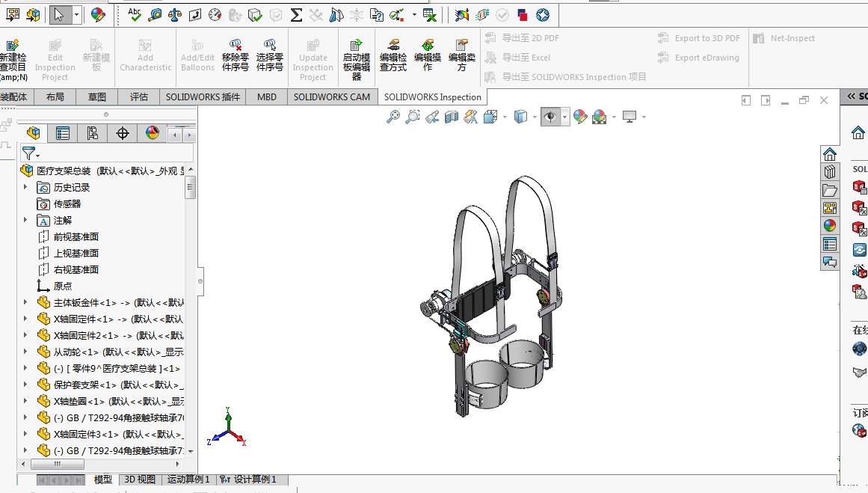The width and height of the screenshot is (868, 493).
Task: Switch to the 运动算例 1 bottom tab
Action: tap(188, 479)
